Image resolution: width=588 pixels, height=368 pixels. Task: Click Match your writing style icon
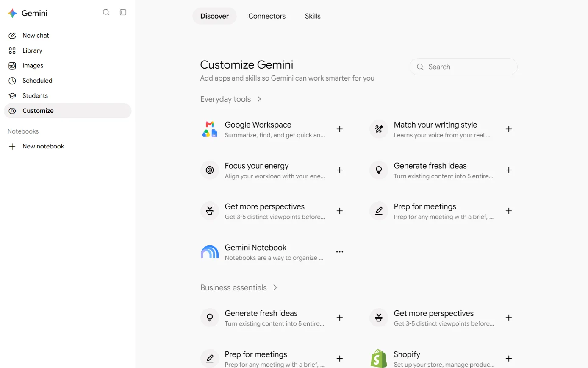pos(379,129)
